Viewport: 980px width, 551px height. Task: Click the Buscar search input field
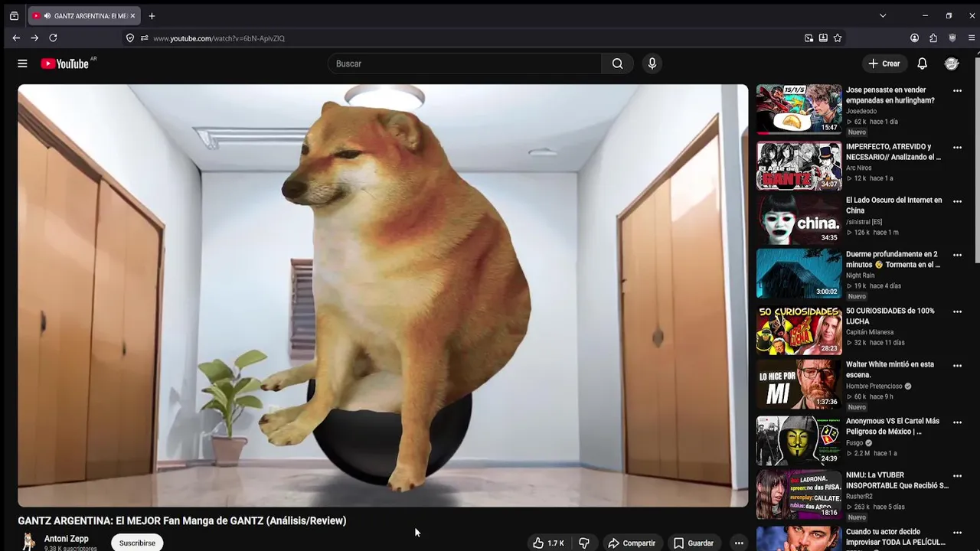[x=465, y=64]
